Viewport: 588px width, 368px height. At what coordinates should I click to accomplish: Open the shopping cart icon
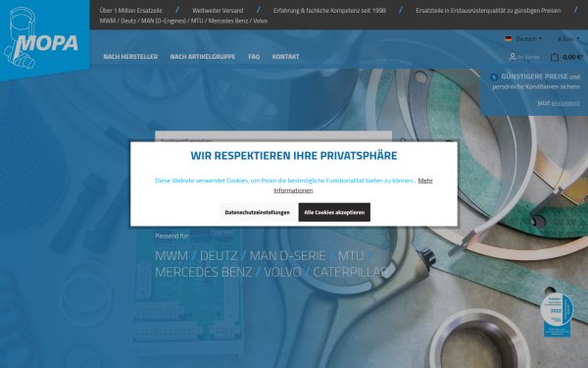coord(555,57)
